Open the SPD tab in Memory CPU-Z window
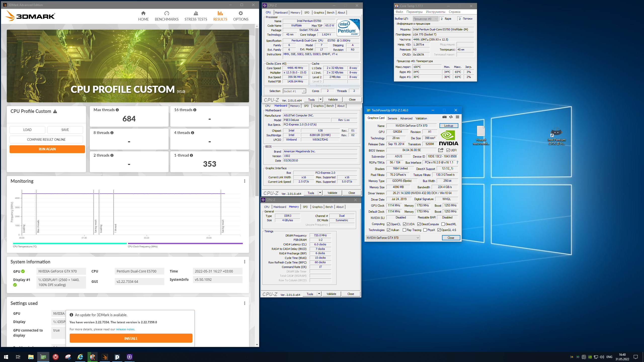 point(305,207)
